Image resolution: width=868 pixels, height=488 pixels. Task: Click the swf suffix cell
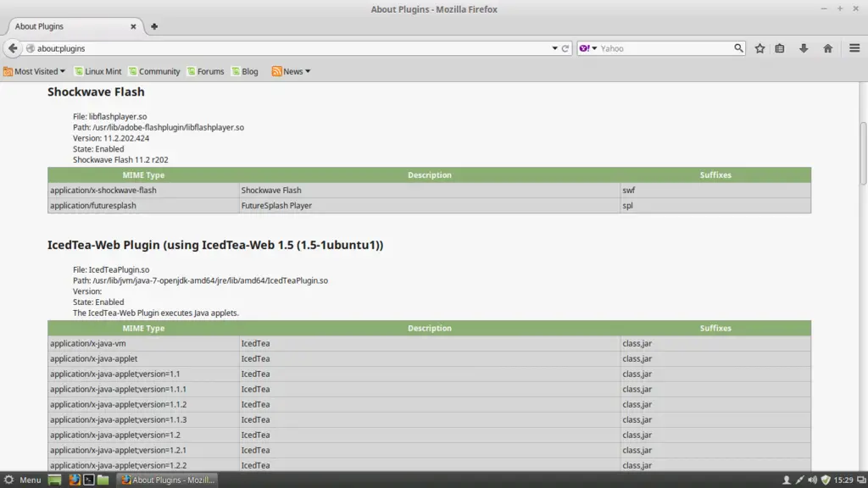715,191
